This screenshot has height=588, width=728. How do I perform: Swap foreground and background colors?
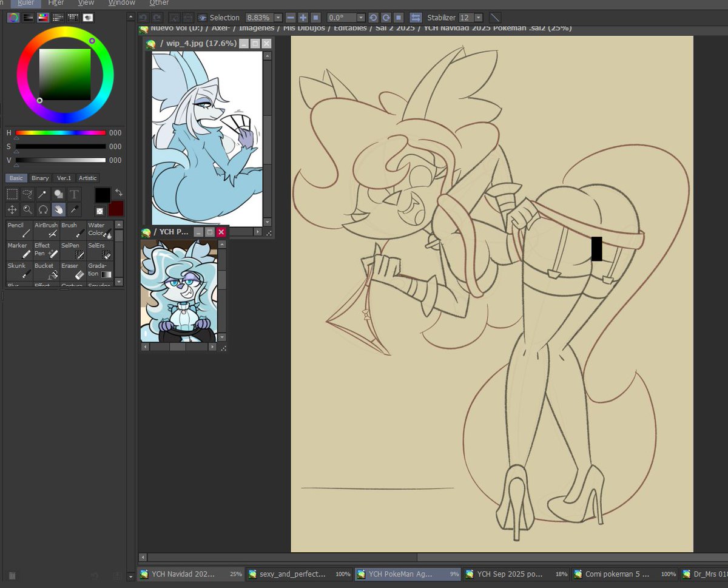(x=119, y=192)
